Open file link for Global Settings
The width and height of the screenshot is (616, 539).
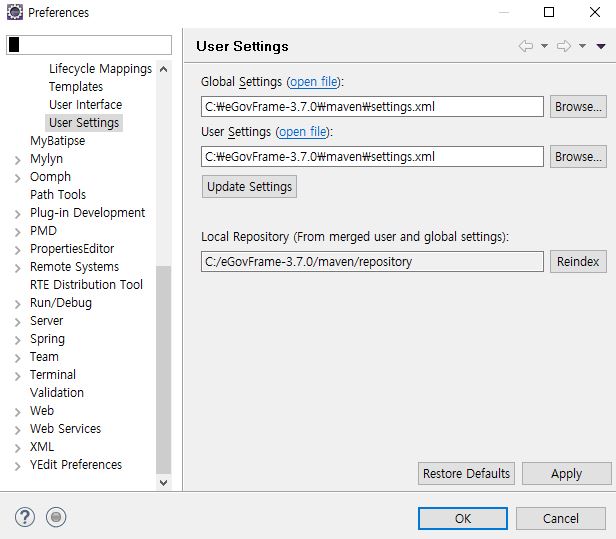[x=314, y=82]
